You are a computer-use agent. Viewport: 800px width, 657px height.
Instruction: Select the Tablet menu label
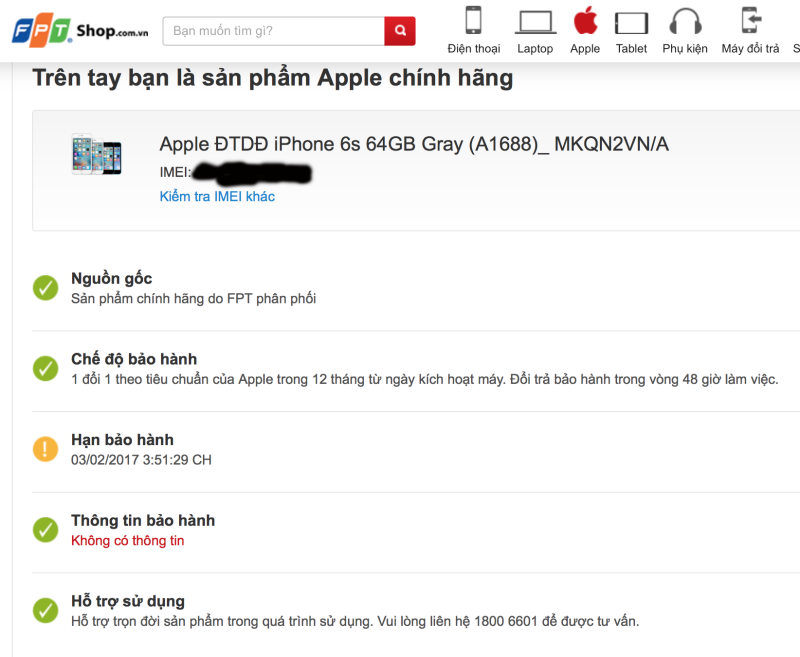(x=631, y=48)
